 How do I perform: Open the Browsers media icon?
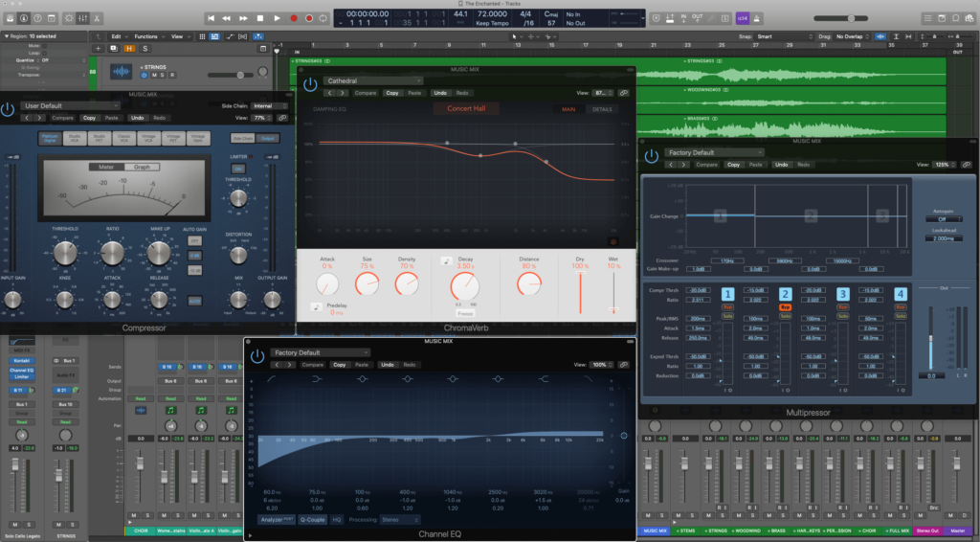[969, 18]
